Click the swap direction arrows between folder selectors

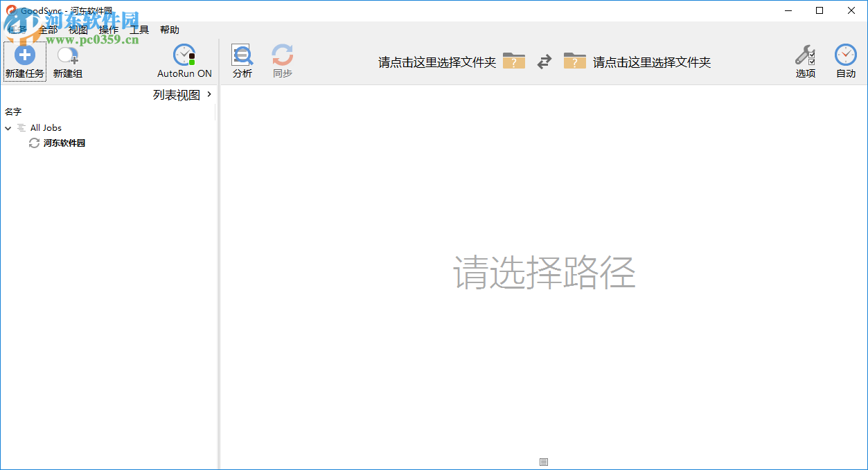point(544,61)
